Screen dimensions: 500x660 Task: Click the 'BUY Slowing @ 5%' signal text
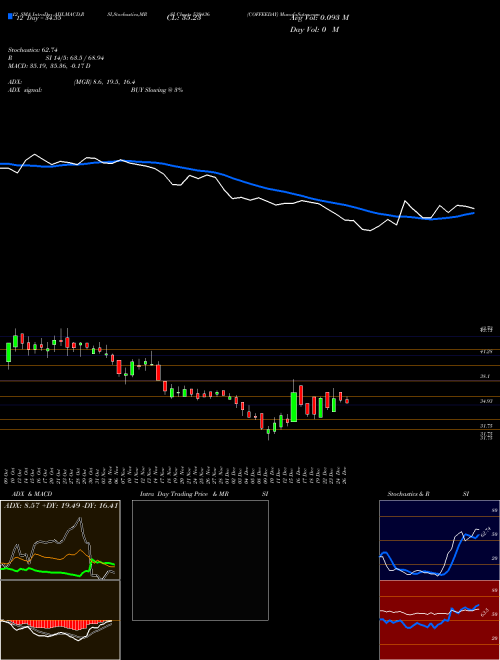point(157,90)
